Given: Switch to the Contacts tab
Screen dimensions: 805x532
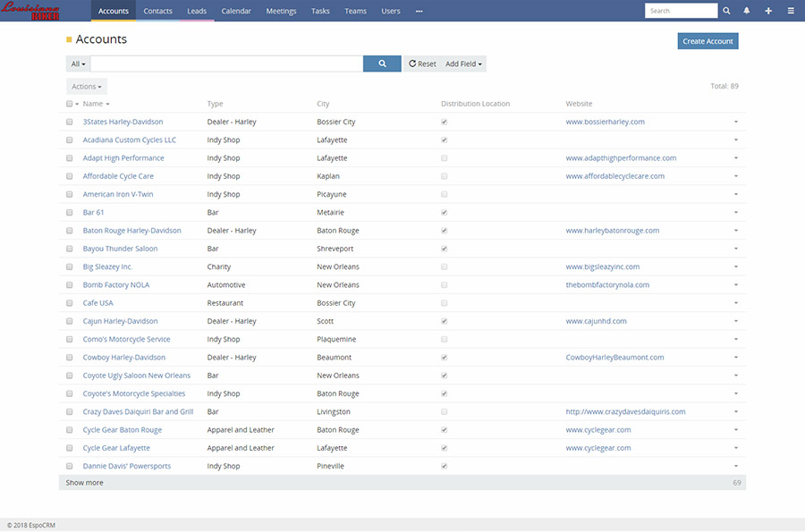Looking at the screenshot, I should point(157,11).
